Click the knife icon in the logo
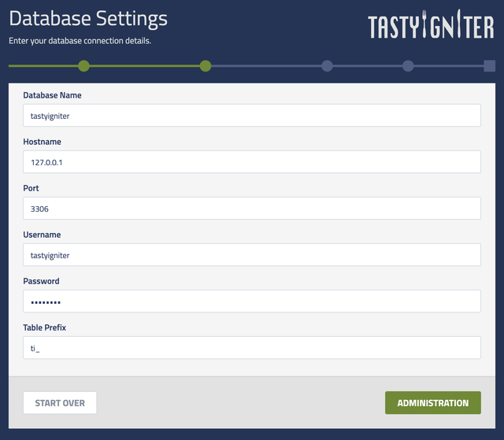Image resolution: width=504 pixels, height=440 pixels. click(458, 24)
